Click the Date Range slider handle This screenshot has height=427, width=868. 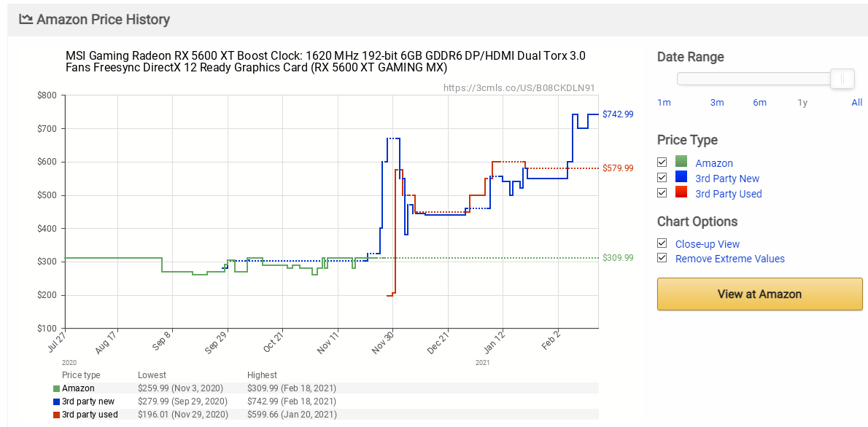pyautogui.click(x=842, y=79)
